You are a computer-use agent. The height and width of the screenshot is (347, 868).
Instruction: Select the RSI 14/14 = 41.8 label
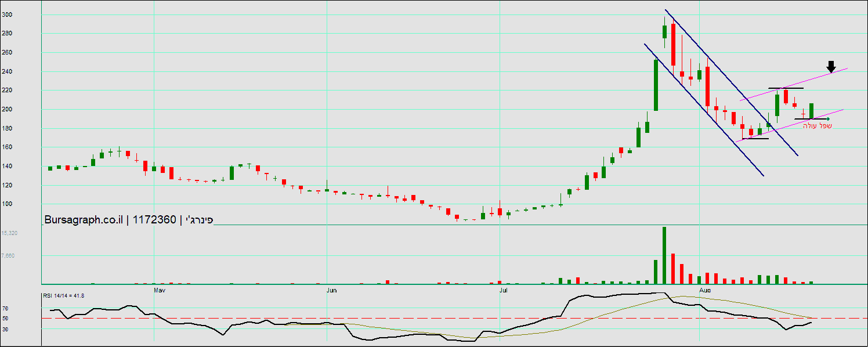tap(64, 296)
